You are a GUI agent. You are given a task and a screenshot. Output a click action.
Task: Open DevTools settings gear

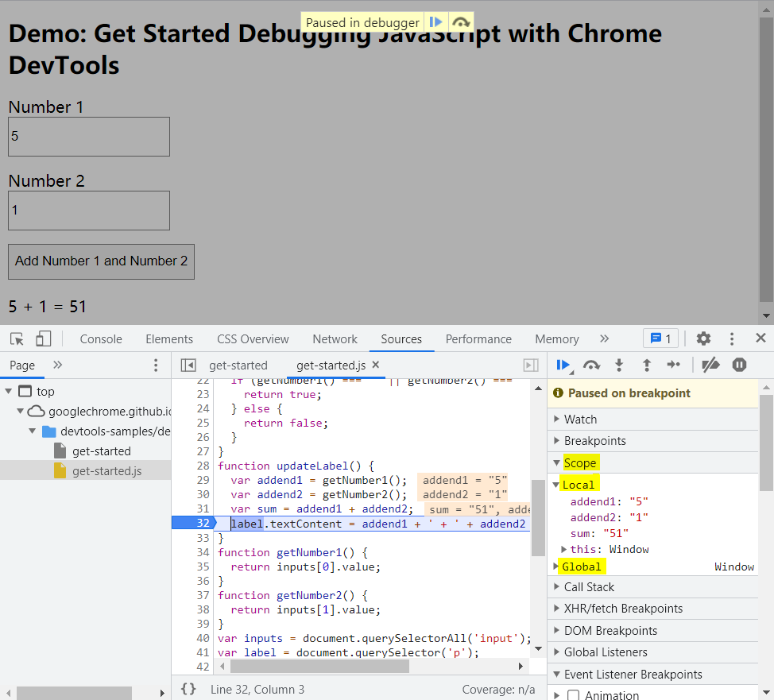pyautogui.click(x=703, y=338)
